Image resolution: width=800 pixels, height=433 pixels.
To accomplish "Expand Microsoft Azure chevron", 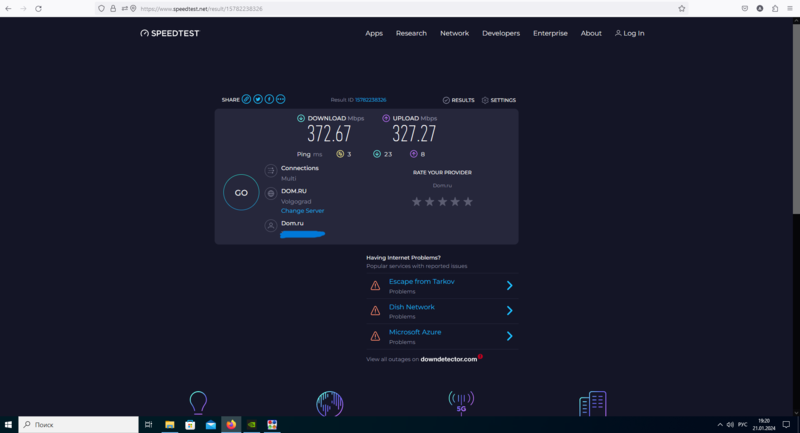I will (x=509, y=336).
